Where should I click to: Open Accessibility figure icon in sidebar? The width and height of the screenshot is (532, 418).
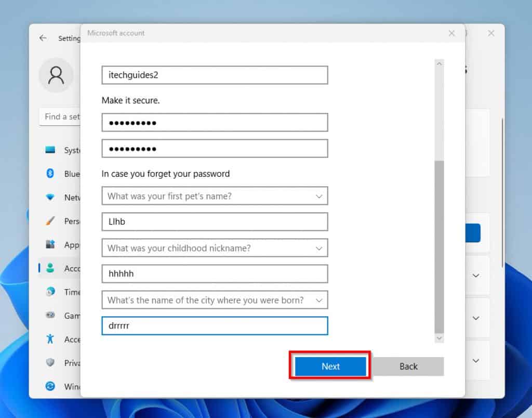50,339
